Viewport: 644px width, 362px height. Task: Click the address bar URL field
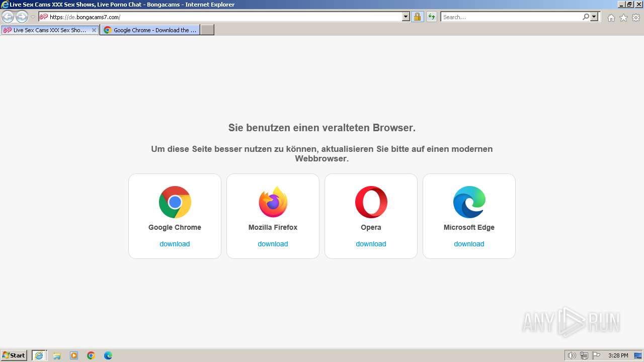tap(224, 17)
